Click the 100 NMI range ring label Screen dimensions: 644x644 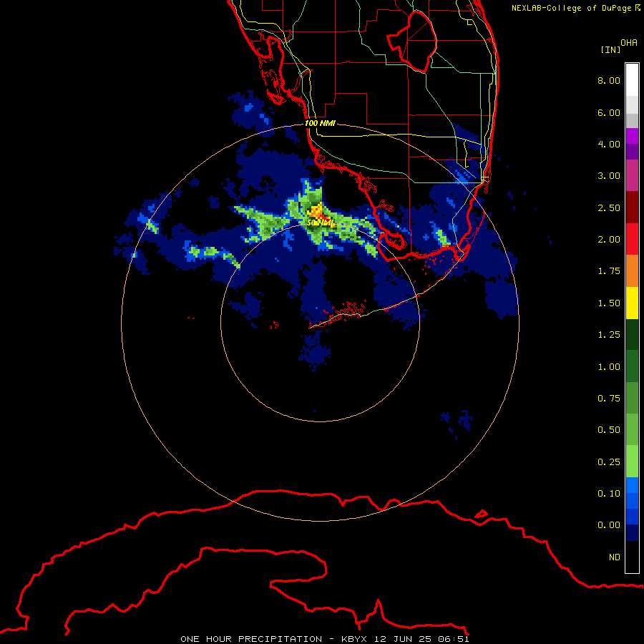coord(320,123)
